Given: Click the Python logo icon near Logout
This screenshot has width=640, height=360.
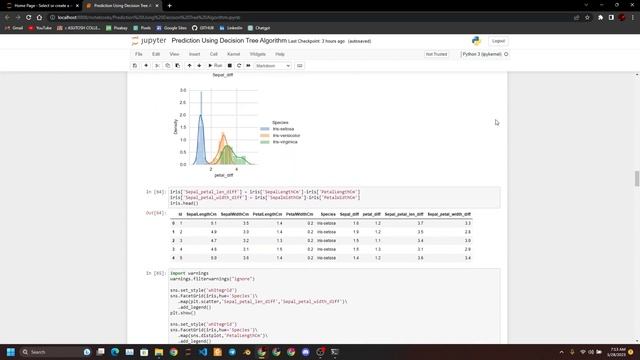Looking at the screenshot, I should click(x=476, y=41).
